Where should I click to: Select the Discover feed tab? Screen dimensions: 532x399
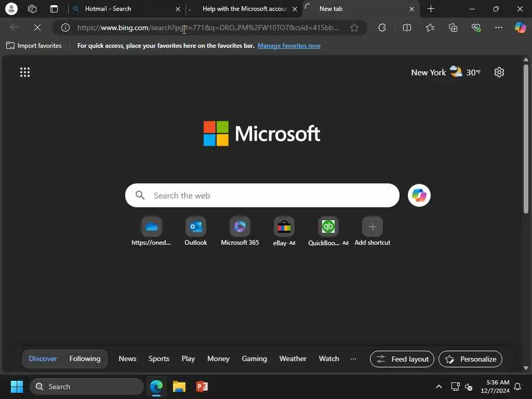click(43, 358)
